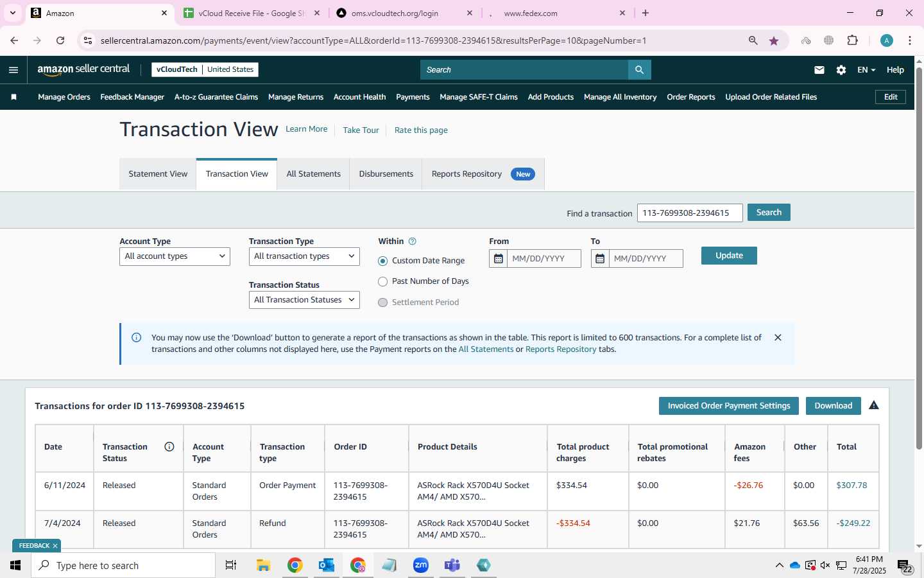Click the Take Tour link
This screenshot has height=578, width=924.
pos(361,130)
